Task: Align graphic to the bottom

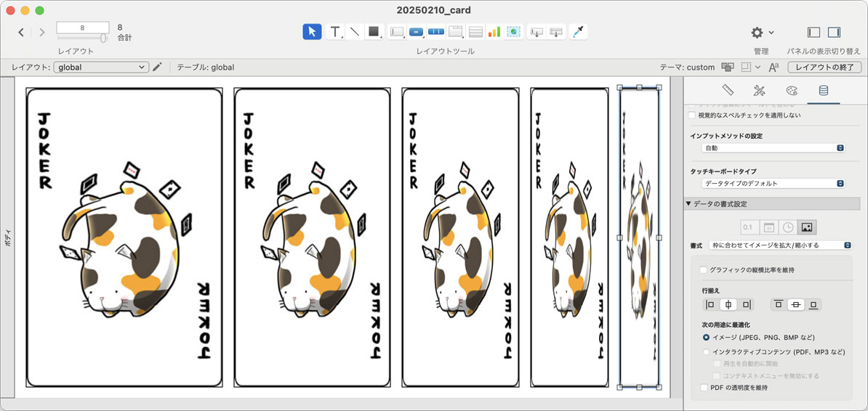Action: pos(813,304)
